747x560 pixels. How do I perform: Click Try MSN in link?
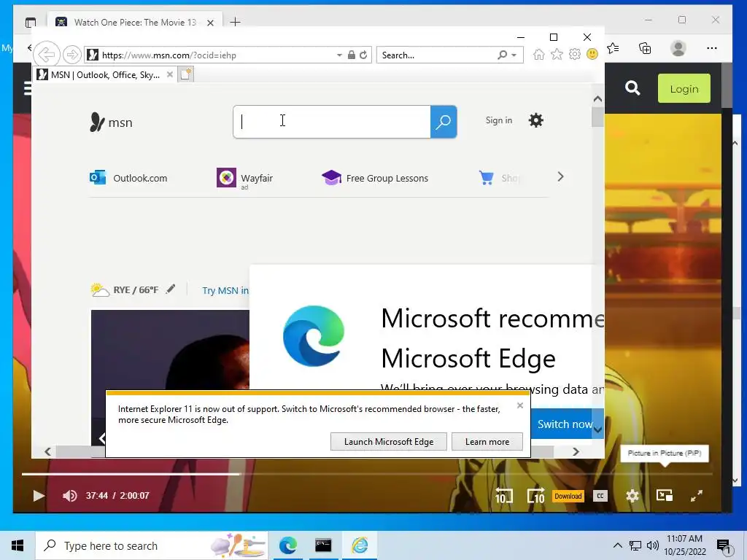pyautogui.click(x=225, y=290)
